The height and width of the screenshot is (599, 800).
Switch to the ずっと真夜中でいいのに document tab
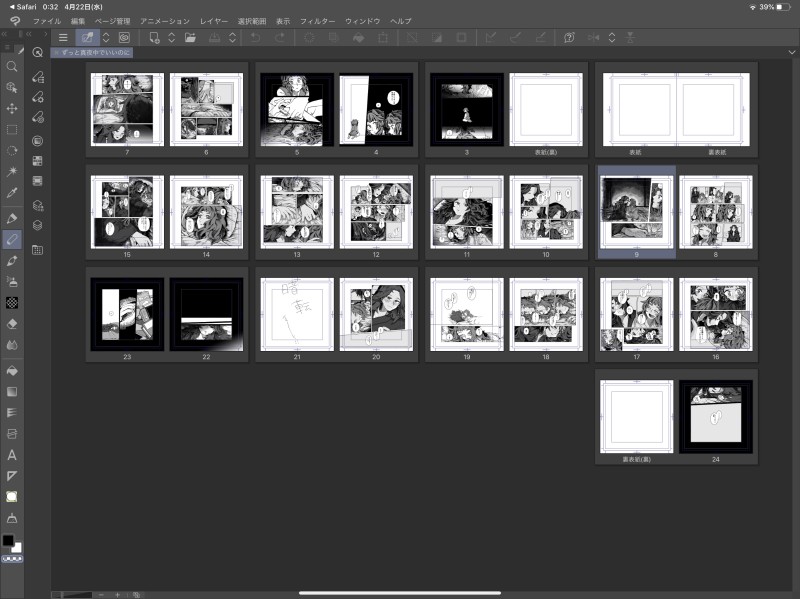click(x=92, y=53)
